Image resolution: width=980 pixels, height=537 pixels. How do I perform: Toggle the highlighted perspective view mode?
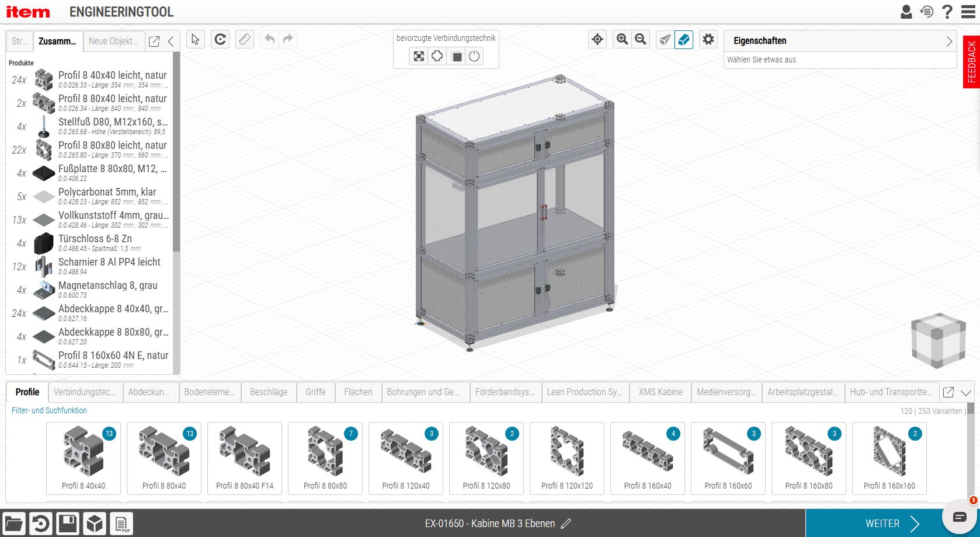coord(684,40)
